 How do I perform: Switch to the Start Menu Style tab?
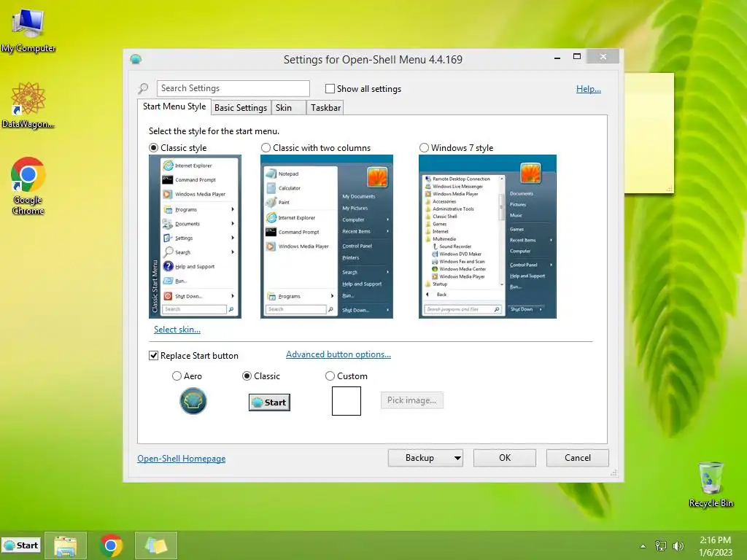[x=174, y=106]
